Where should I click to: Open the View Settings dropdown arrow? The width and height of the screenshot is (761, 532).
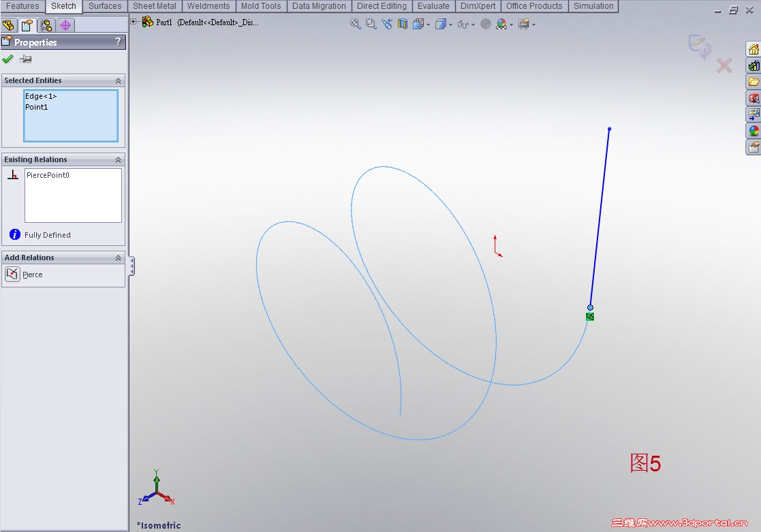[x=534, y=25]
